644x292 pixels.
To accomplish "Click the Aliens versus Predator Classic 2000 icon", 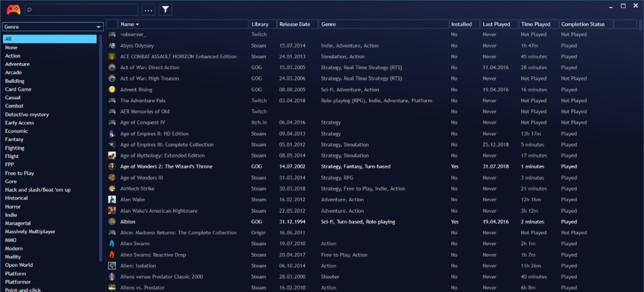I will [112, 277].
